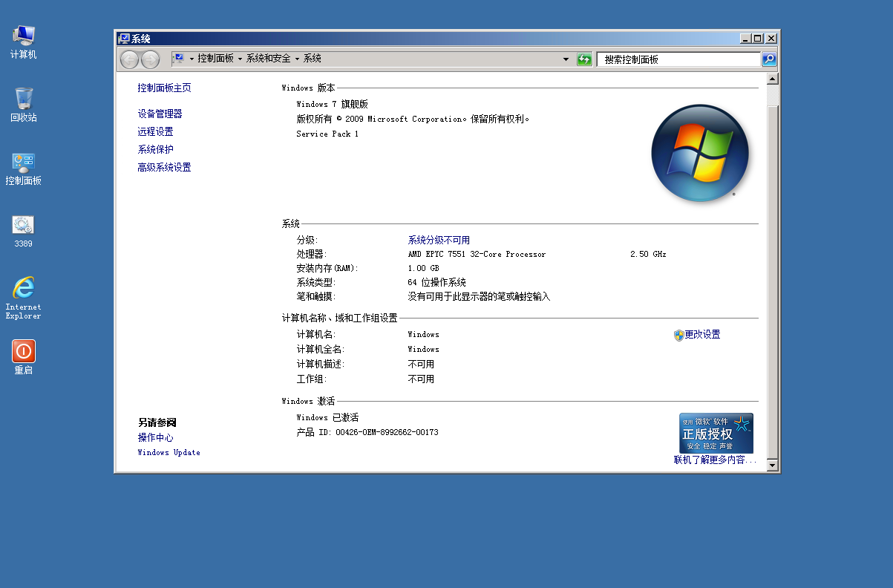Click the 搜索控制面板 search field
893x588 pixels.
[x=678, y=59]
